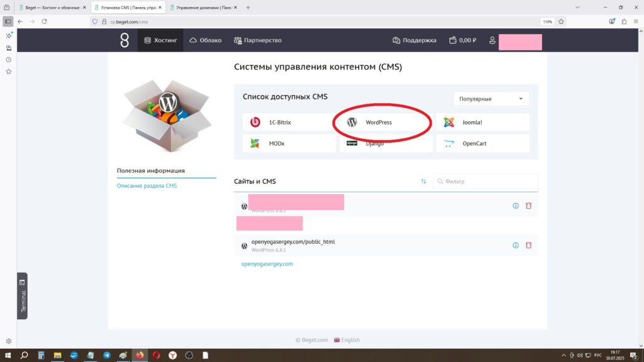Bookmark this page with star icon
This screenshot has height=362, width=644.
(561, 22)
